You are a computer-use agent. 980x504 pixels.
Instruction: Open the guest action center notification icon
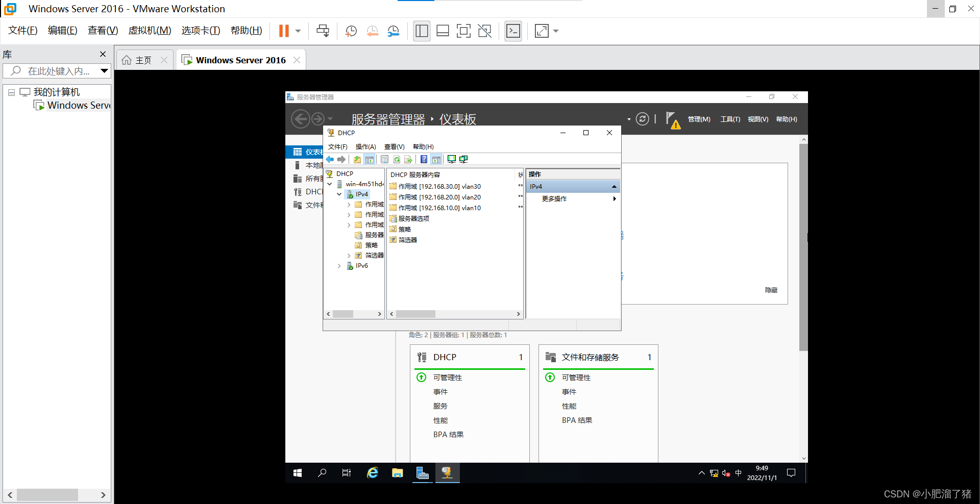[791, 473]
